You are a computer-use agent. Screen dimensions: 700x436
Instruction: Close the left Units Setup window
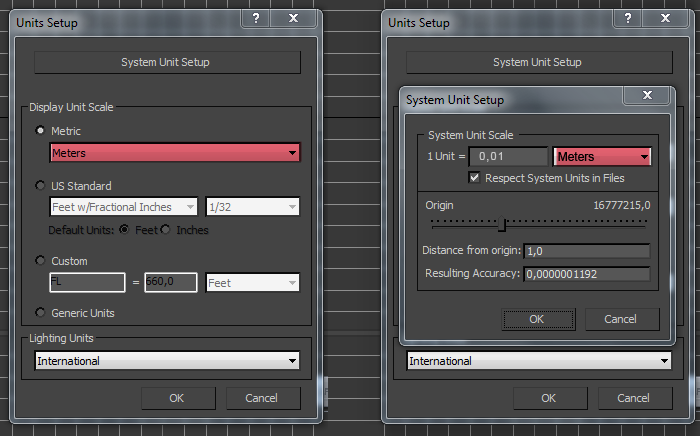coord(294,18)
